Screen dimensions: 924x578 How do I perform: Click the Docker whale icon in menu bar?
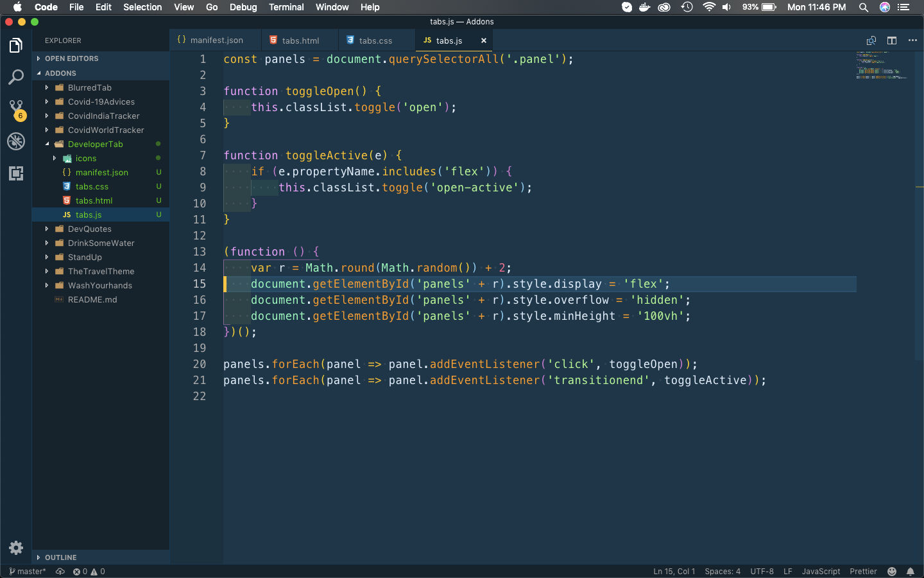point(645,7)
